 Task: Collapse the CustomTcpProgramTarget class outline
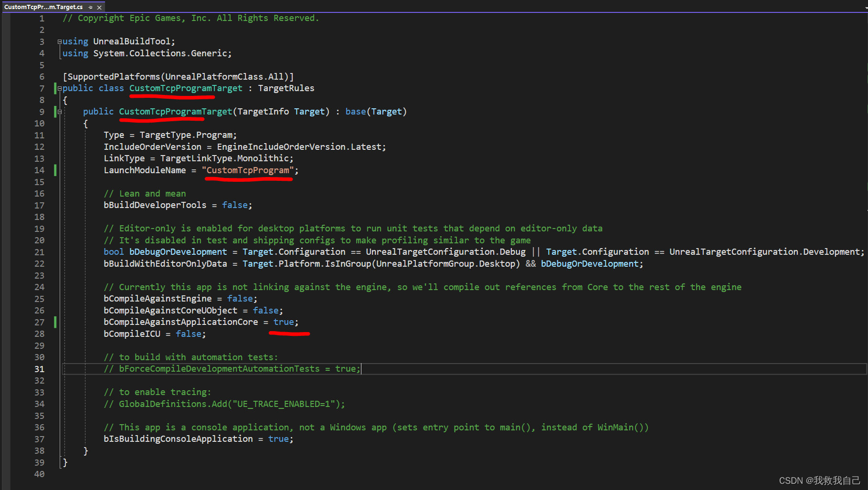pyautogui.click(x=60, y=88)
